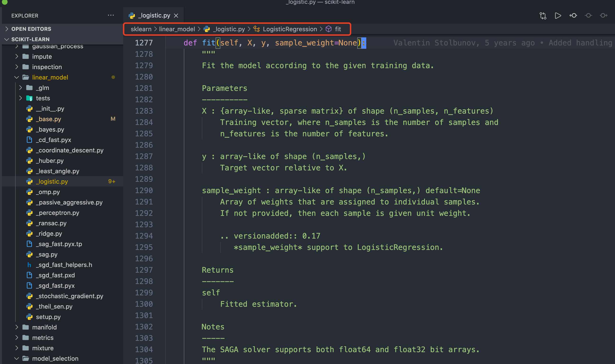Image resolution: width=615 pixels, height=364 pixels.
Task: Click linear_model breadcrumb segment
Action: point(177,29)
